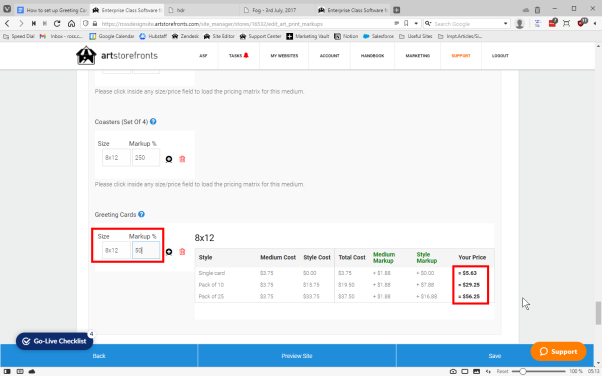The width and height of the screenshot is (602, 376).
Task: Open the search engine dropdown arrow
Action: pyautogui.click(x=505, y=24)
